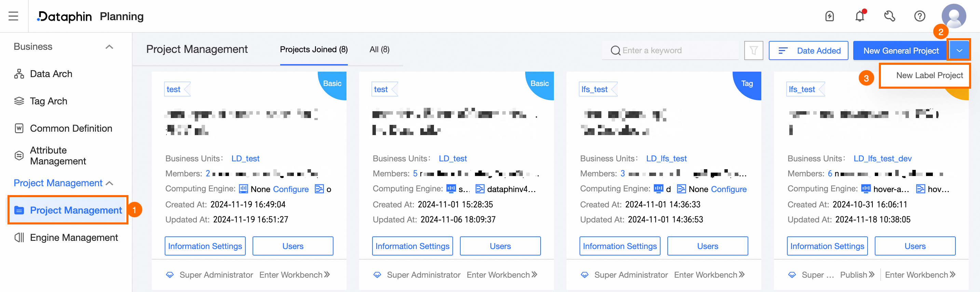The image size is (980, 292).
Task: Open the new project dropdown arrow
Action: [959, 50]
